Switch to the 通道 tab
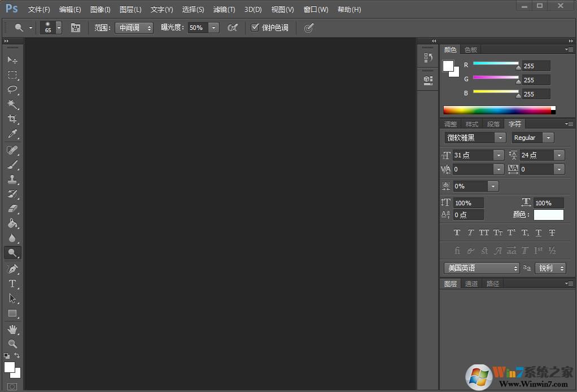Image resolution: width=577 pixels, height=392 pixels. point(471,283)
